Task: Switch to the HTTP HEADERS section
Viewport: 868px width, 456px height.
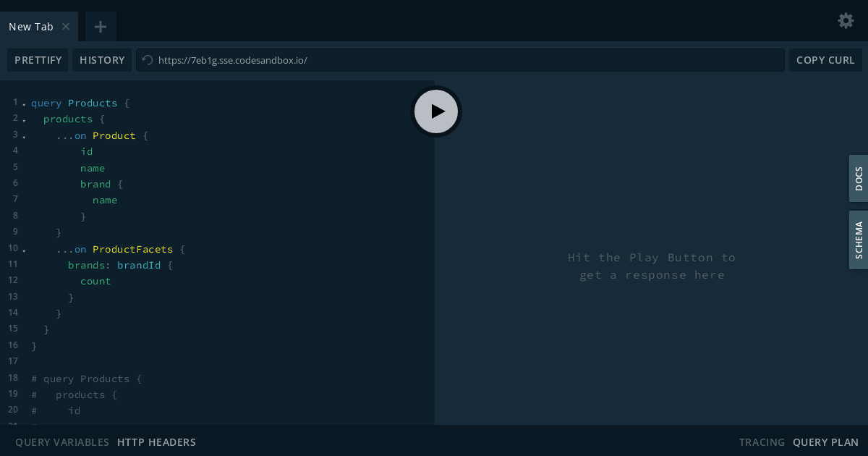Action: click(x=156, y=442)
